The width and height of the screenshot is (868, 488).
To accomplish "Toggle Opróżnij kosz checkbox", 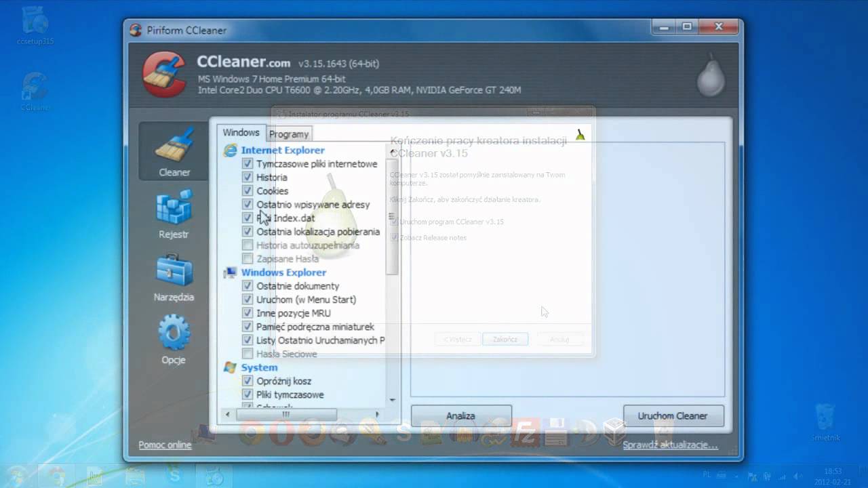I will coord(248,381).
